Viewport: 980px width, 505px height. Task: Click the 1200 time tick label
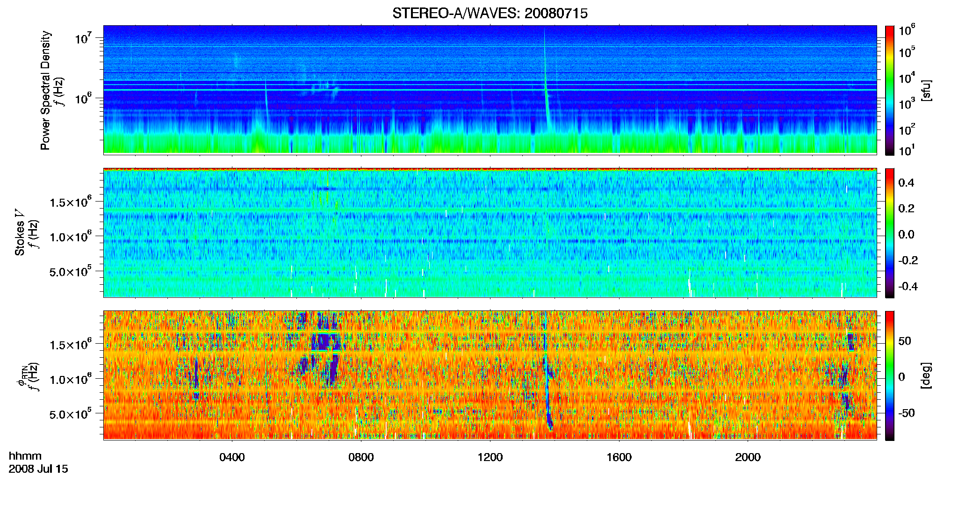490,457
